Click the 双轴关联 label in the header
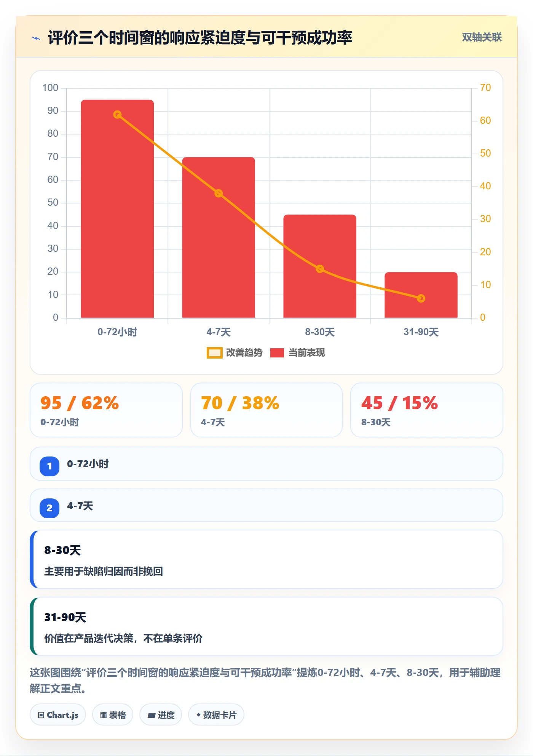Screen dimensions: 533x756 [482, 37]
